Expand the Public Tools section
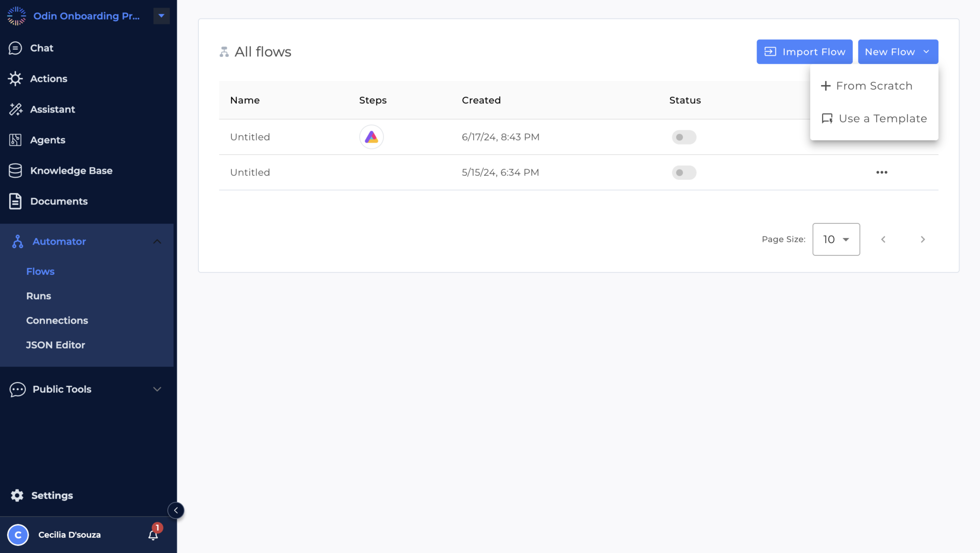Image resolution: width=980 pixels, height=553 pixels. coord(157,389)
